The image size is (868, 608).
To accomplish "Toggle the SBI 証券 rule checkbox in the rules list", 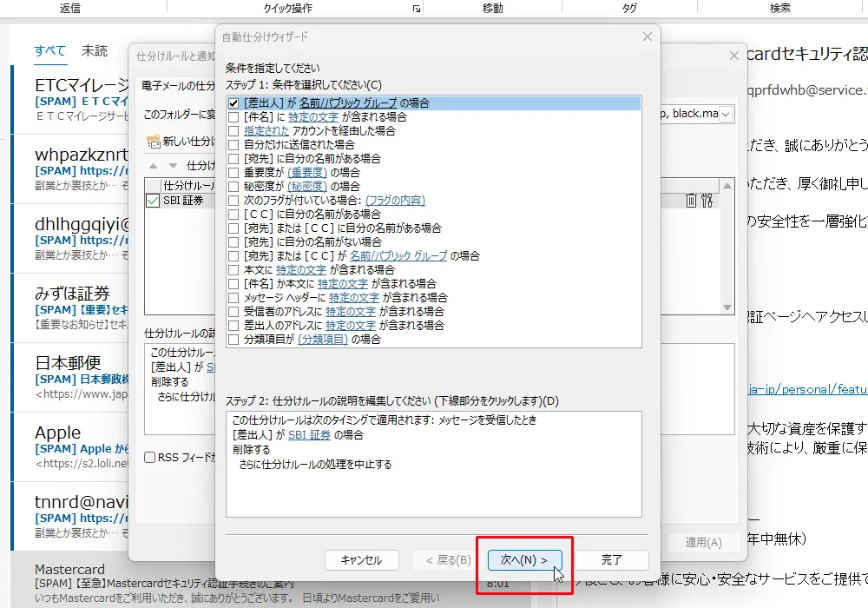I will click(153, 201).
